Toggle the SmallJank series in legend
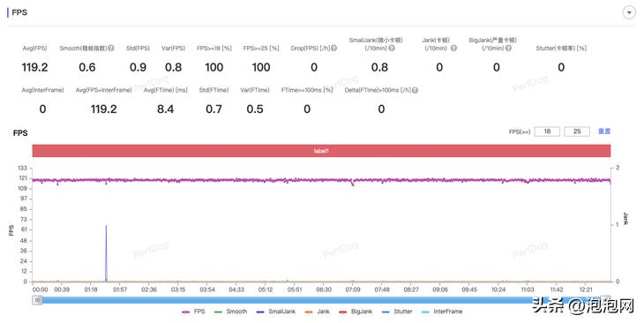644x323 pixels. 276,312
